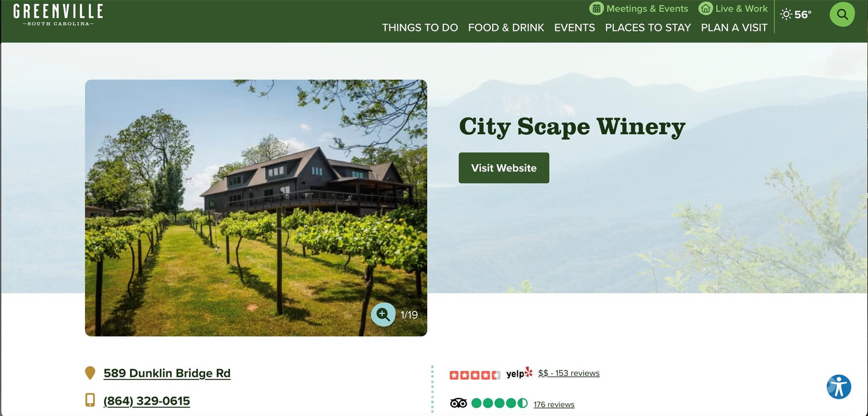
Task: Open the accessibility options icon
Action: [x=839, y=387]
